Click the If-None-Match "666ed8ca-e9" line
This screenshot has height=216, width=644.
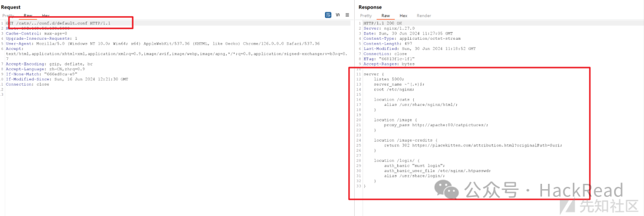point(42,74)
